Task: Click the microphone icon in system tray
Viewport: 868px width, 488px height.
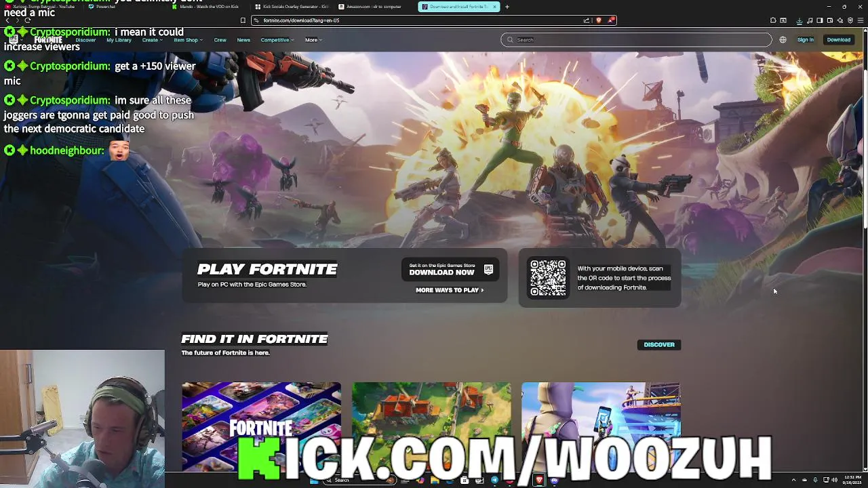Action: click(815, 481)
